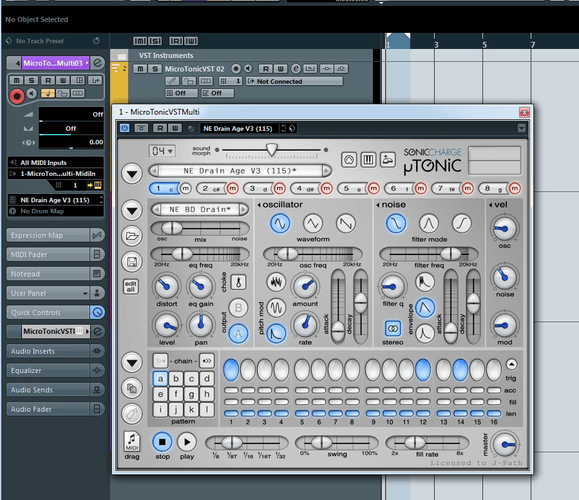Open the pattern menu arrow button
The width and height of the screenshot is (579, 500).
point(132,362)
